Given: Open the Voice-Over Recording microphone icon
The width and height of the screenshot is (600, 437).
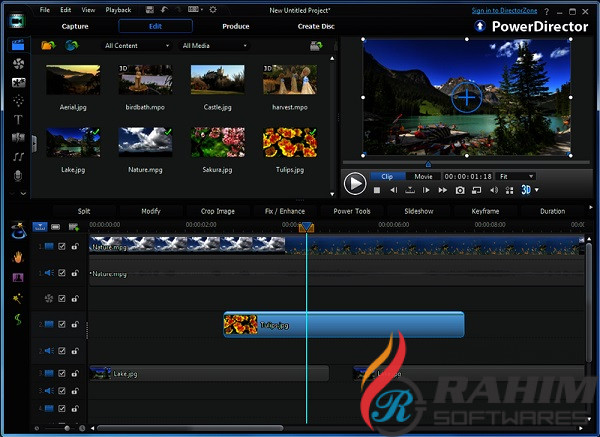Looking at the screenshot, I should tap(18, 175).
